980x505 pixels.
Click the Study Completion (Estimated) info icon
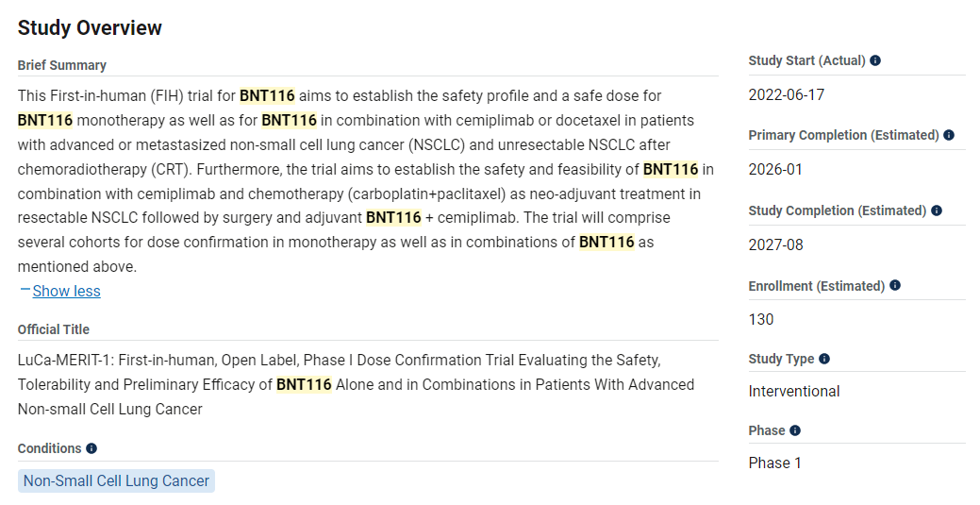tap(937, 210)
